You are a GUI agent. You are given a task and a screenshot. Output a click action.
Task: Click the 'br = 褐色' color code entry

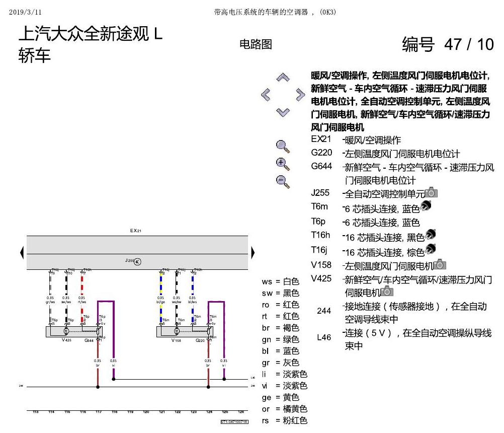point(281,328)
